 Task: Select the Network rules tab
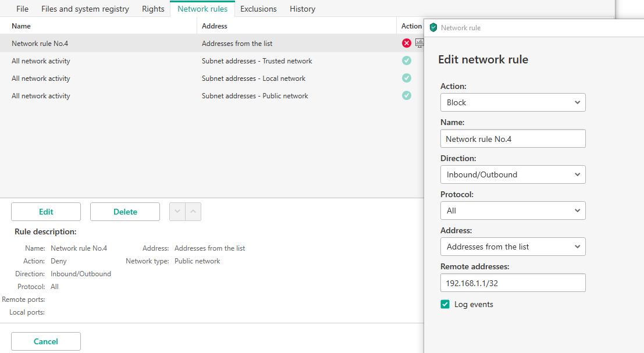coord(202,9)
